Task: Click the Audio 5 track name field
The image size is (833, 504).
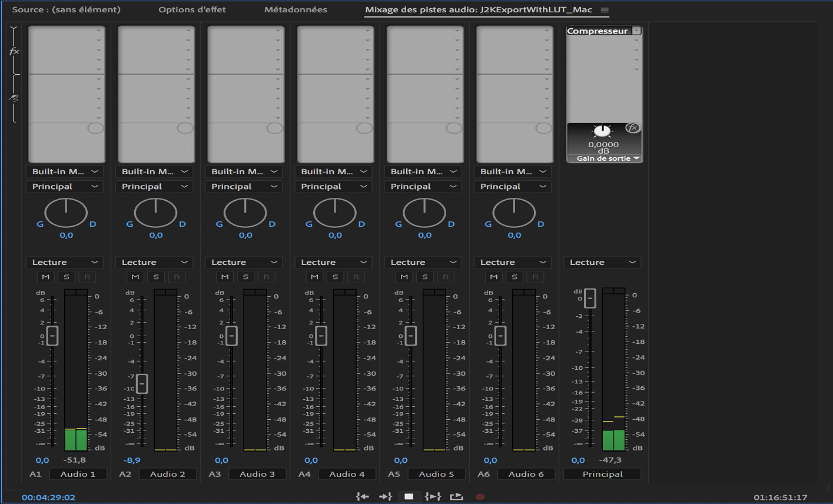Action: [436, 474]
